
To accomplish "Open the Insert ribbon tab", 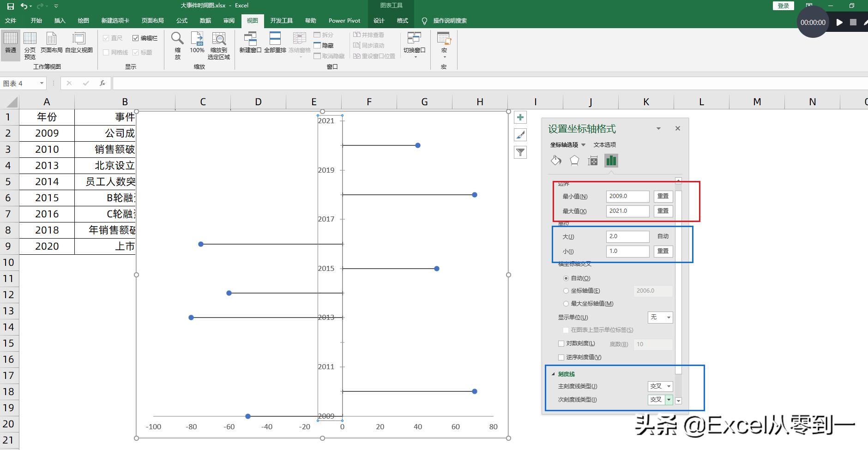I will (60, 21).
